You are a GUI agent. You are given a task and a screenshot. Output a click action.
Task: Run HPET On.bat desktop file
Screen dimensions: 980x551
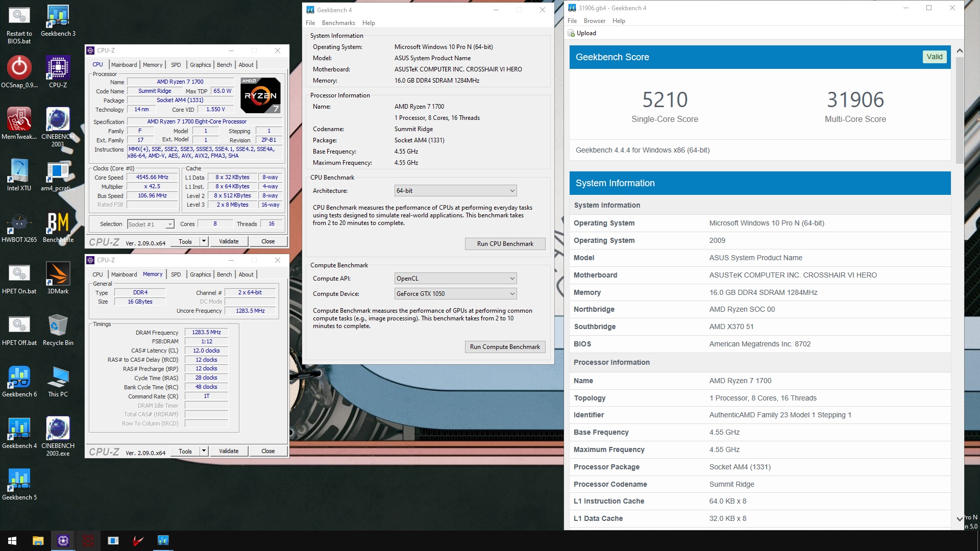click(19, 278)
